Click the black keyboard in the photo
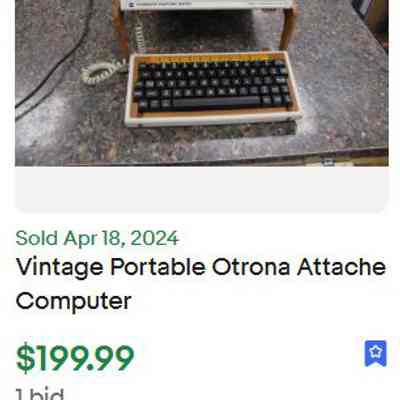This screenshot has width=400, height=400. coord(212,86)
